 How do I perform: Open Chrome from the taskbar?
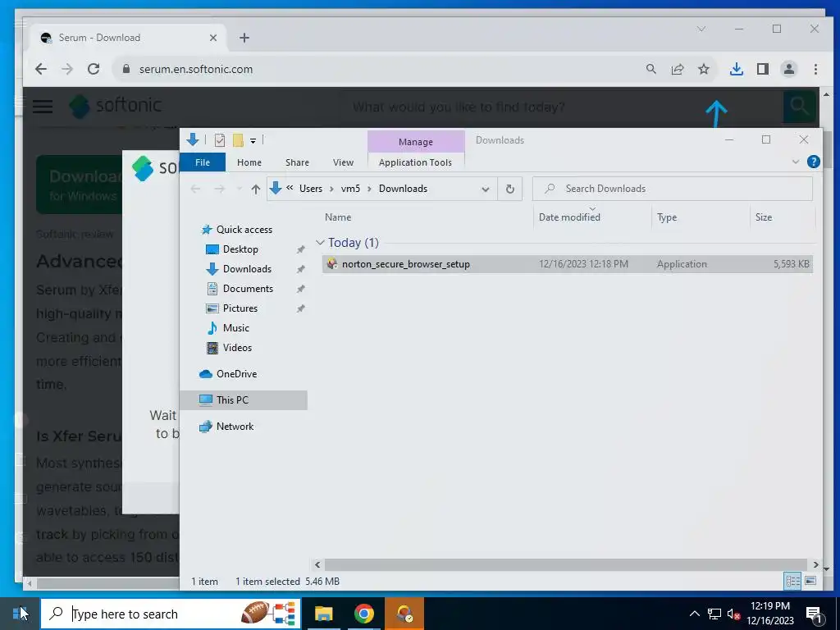[x=363, y=614]
